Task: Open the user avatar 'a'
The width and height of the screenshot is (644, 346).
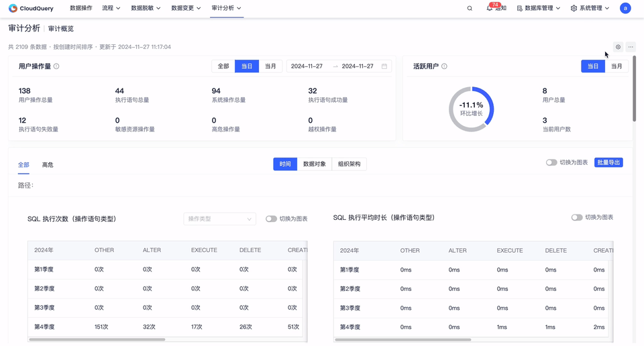Action: 625,8
